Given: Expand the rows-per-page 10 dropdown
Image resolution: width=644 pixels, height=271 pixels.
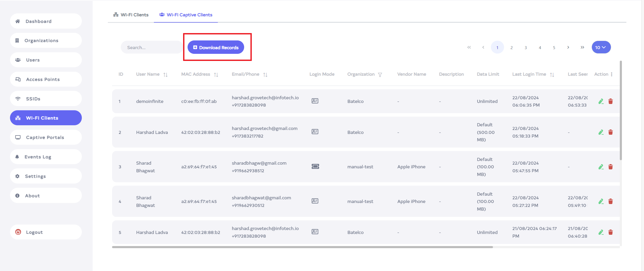Looking at the screenshot, I should tap(601, 48).
